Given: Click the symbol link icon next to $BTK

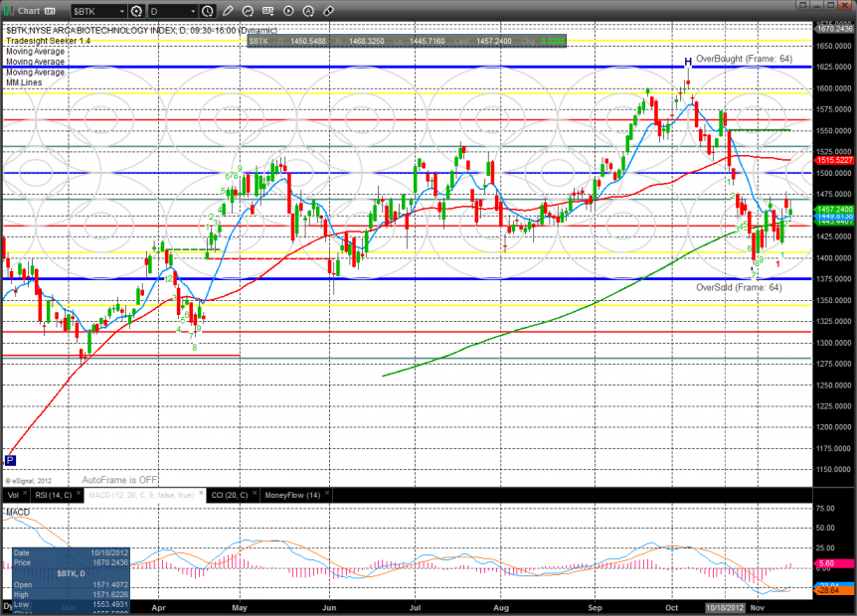Looking at the screenshot, I should point(136,11).
